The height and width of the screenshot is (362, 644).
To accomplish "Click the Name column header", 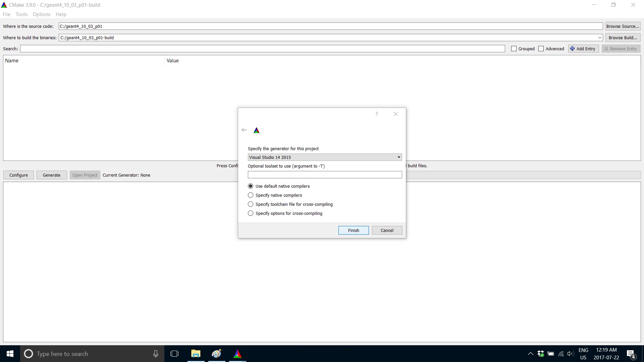I will pos(84,61).
